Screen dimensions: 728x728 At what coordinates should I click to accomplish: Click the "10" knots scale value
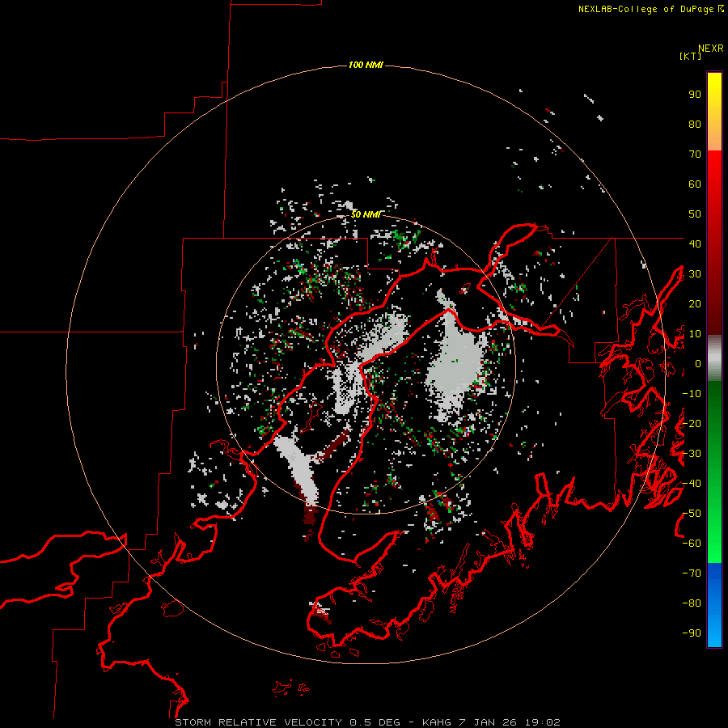[695, 334]
